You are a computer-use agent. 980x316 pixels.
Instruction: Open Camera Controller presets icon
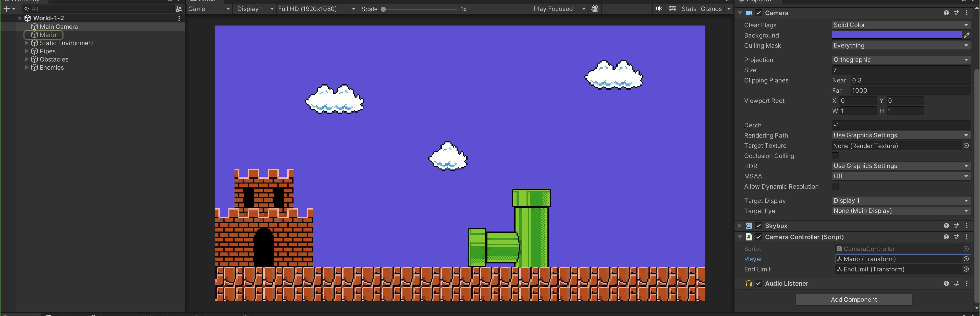(957, 237)
